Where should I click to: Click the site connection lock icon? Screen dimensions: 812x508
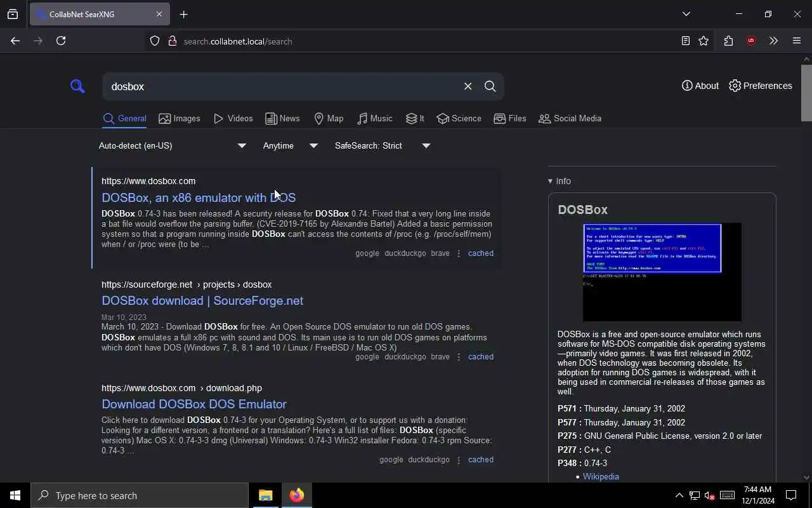coord(172,41)
